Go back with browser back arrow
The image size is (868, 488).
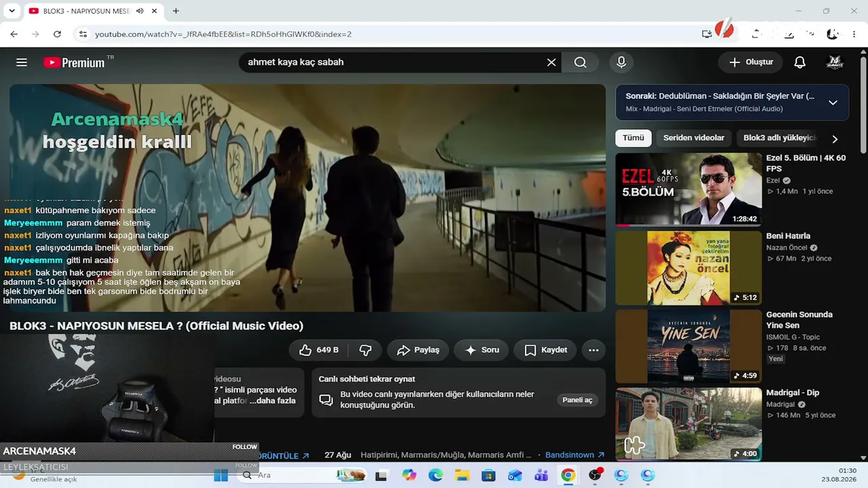coord(14,34)
